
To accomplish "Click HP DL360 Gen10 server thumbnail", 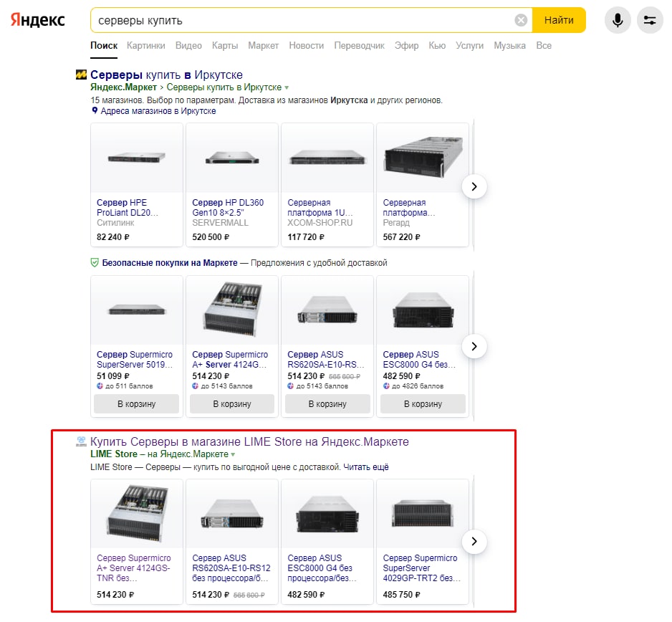I will (232, 158).
